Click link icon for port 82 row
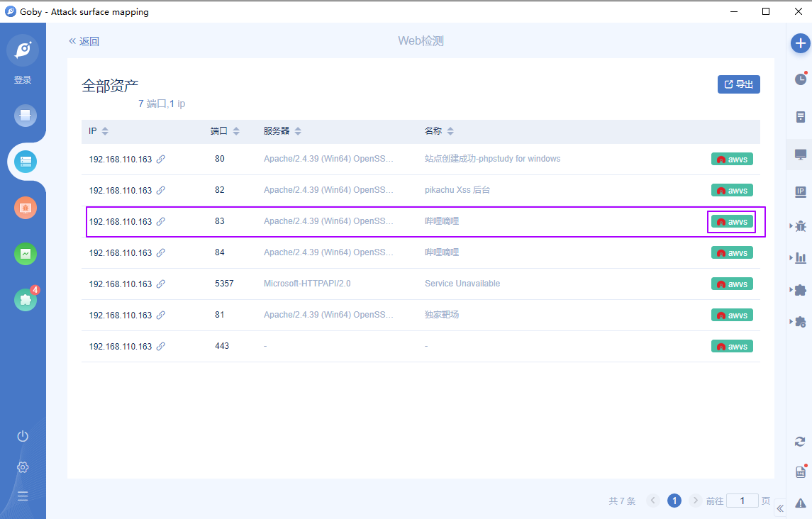Screen dimensions: 812x519 coord(161,190)
